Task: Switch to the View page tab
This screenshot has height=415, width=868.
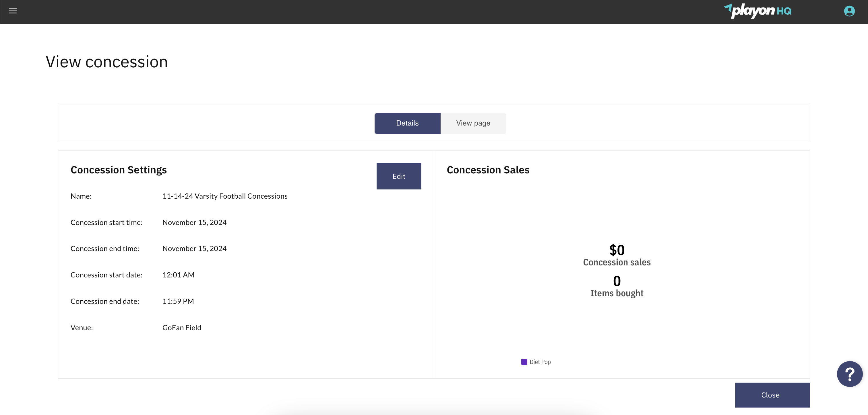Action: (x=473, y=123)
